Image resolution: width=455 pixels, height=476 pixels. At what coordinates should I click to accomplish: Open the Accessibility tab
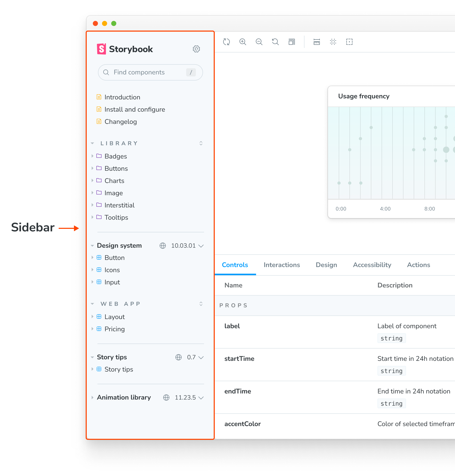pos(372,265)
